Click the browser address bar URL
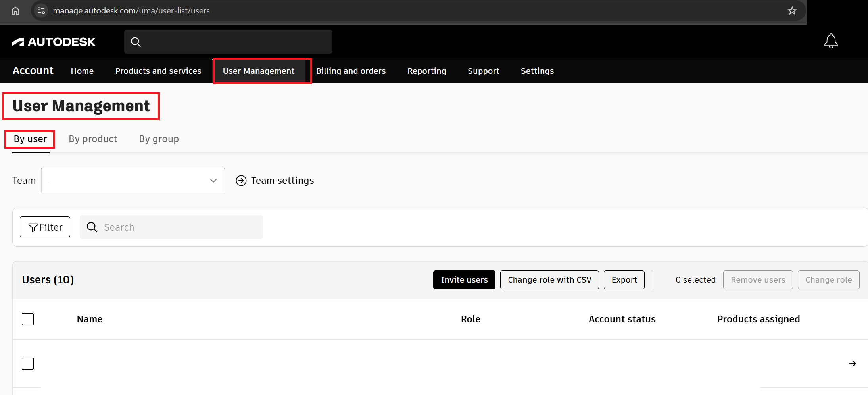 131,11
